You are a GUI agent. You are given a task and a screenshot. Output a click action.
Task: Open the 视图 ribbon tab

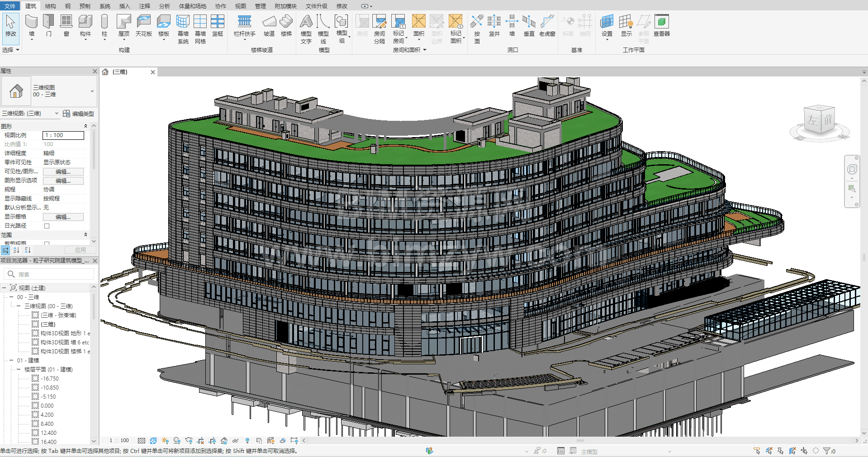click(240, 6)
